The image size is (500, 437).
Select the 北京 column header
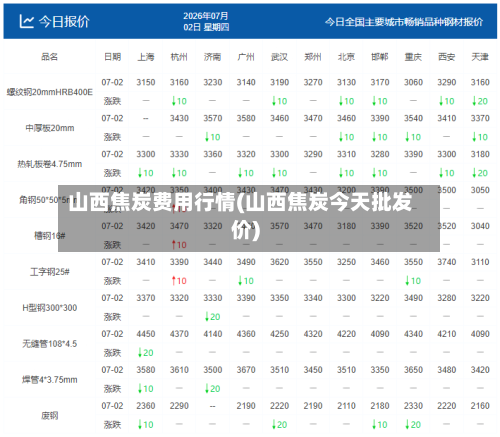coord(346,57)
